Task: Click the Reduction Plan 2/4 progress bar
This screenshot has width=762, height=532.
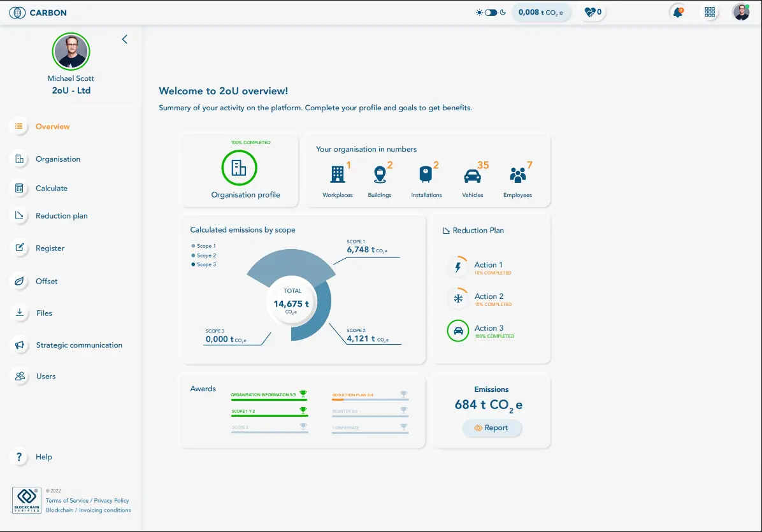Action: [x=370, y=399]
